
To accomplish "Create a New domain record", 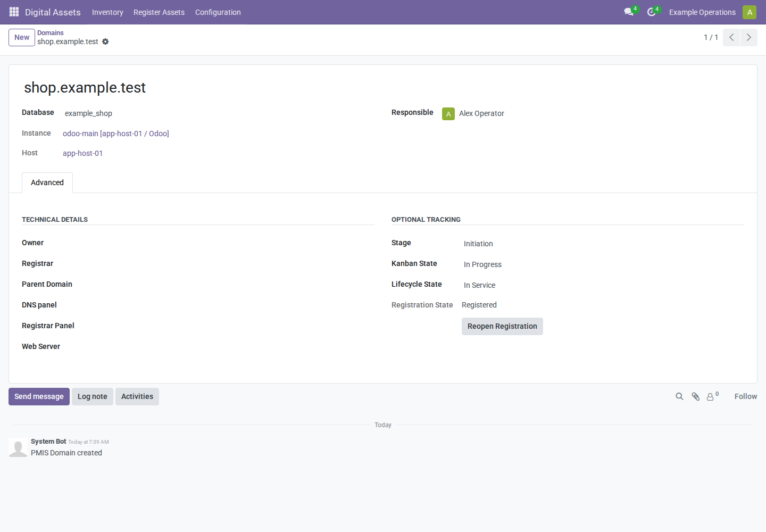I will pyautogui.click(x=22, y=37).
